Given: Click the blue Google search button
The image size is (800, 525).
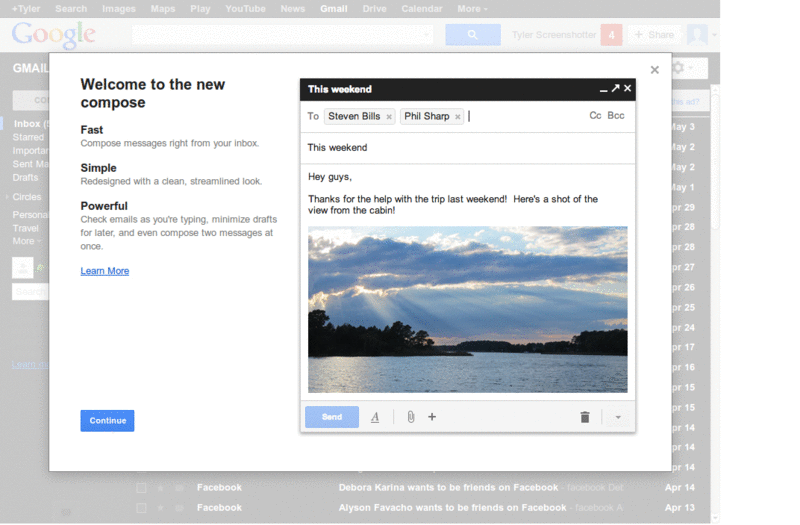Looking at the screenshot, I should 473,35.
